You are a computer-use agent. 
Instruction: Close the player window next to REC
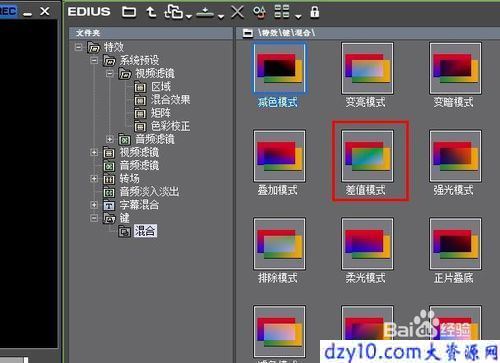tap(45, 12)
